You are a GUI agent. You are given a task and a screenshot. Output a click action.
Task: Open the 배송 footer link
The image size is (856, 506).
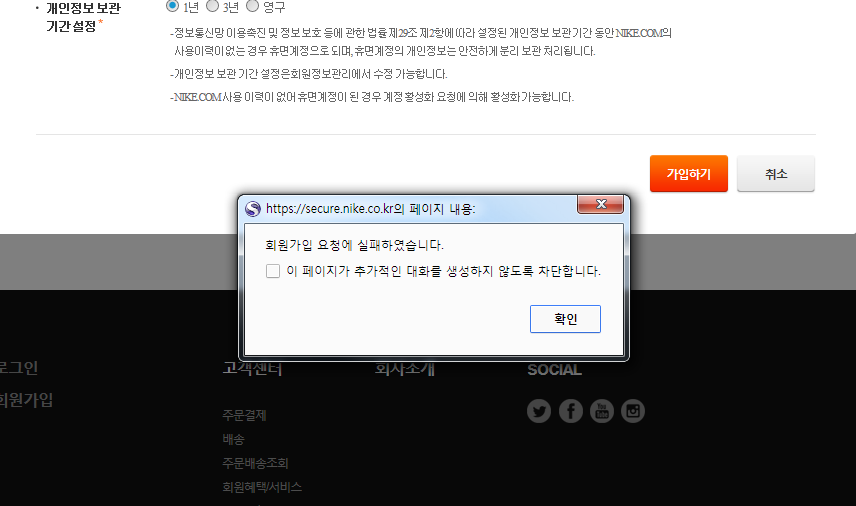[233, 439]
